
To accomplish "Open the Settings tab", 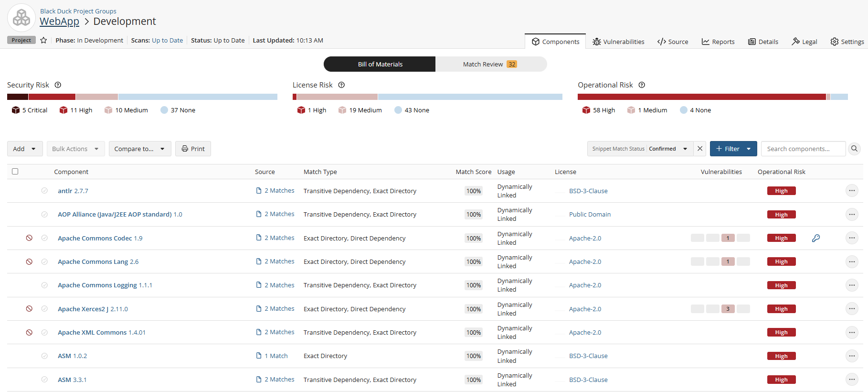I will pyautogui.click(x=847, y=42).
